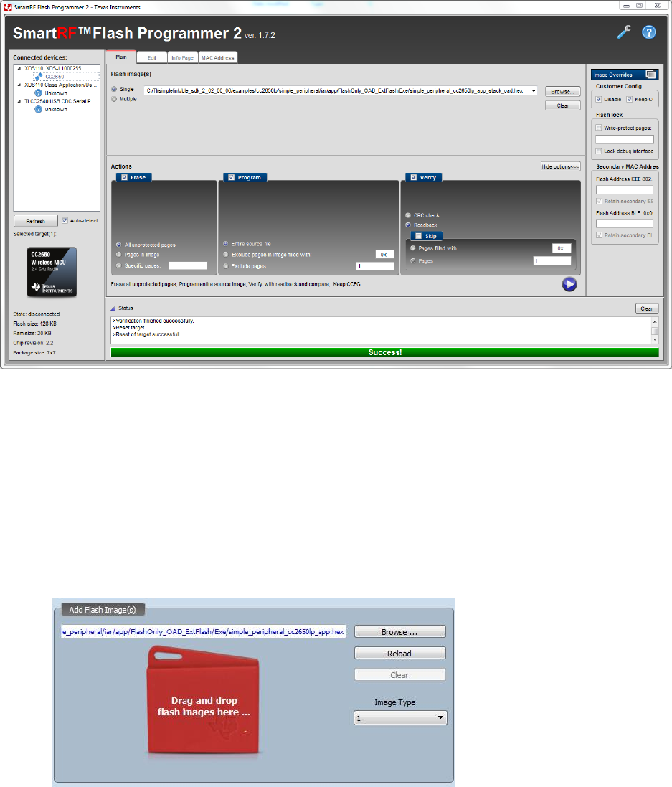
Task: Select the CC2650 tree item
Action: [x=55, y=77]
